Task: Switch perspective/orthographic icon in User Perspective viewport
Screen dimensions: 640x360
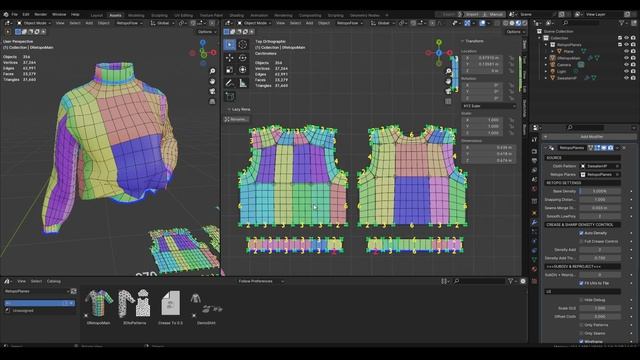Action: 212,101
